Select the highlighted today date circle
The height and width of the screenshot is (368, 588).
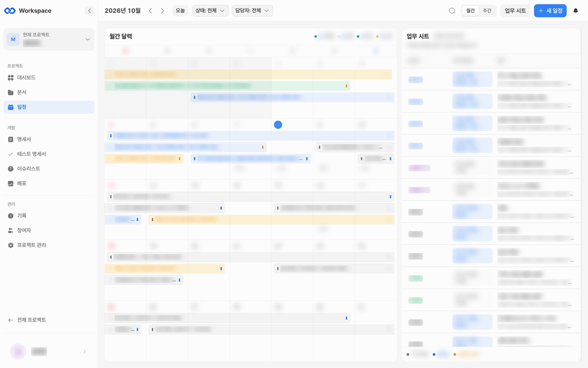pos(278,125)
